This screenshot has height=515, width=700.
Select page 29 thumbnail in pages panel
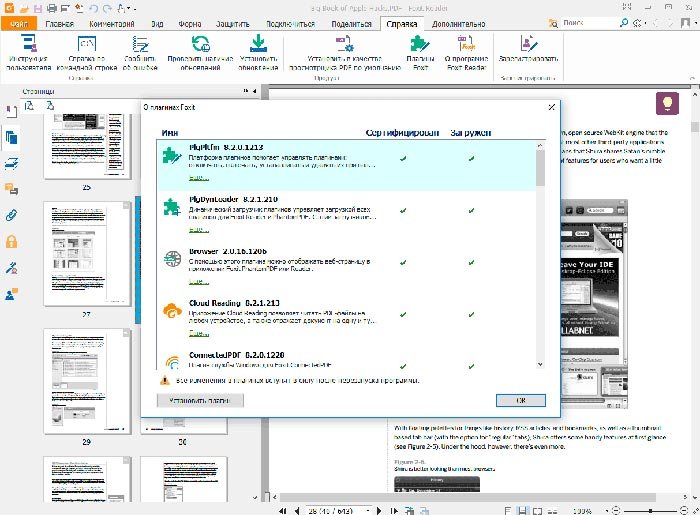coord(87,382)
